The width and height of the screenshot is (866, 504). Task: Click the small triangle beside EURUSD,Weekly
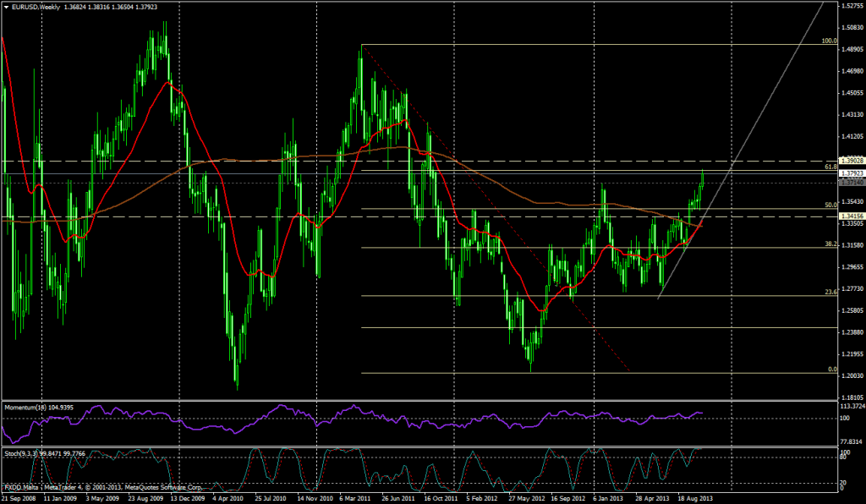7,7
